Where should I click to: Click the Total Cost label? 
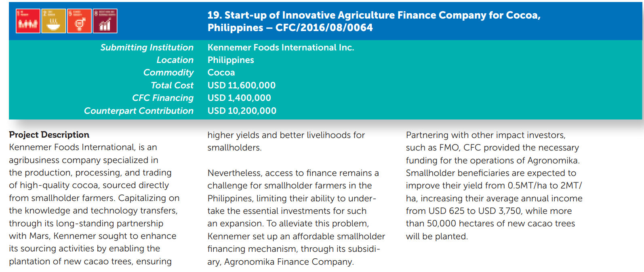[x=172, y=85]
